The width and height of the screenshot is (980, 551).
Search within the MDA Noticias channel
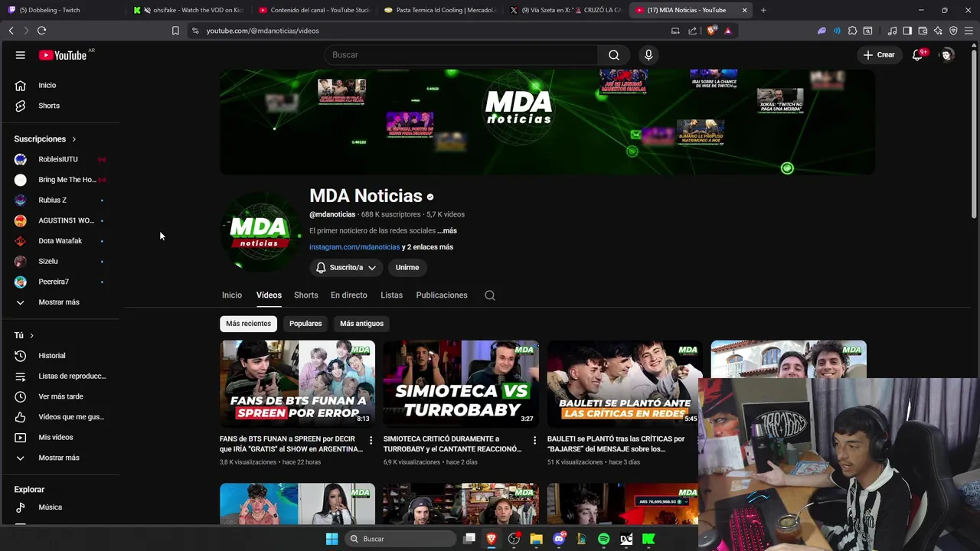pyautogui.click(x=490, y=295)
